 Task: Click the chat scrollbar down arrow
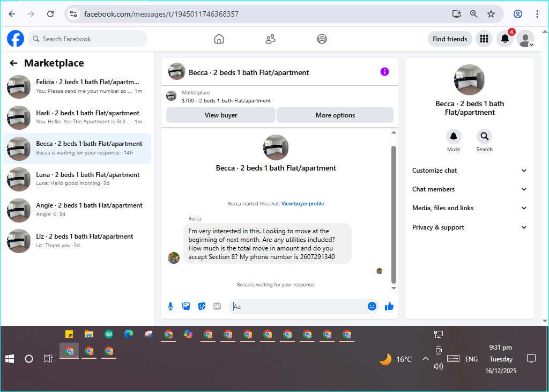394,288
